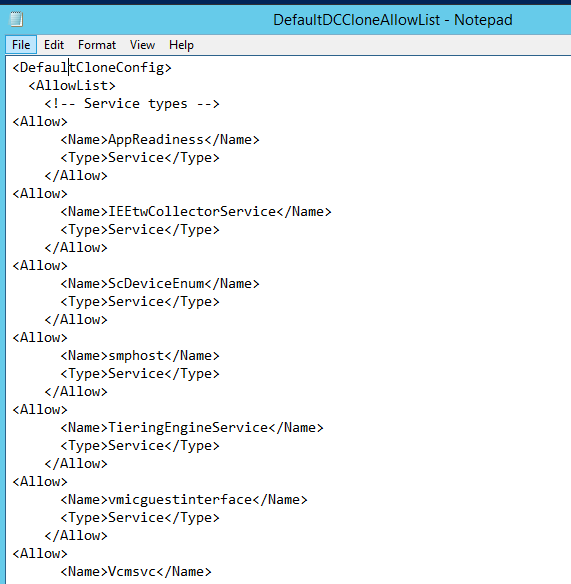Open the Help menu

[181, 45]
